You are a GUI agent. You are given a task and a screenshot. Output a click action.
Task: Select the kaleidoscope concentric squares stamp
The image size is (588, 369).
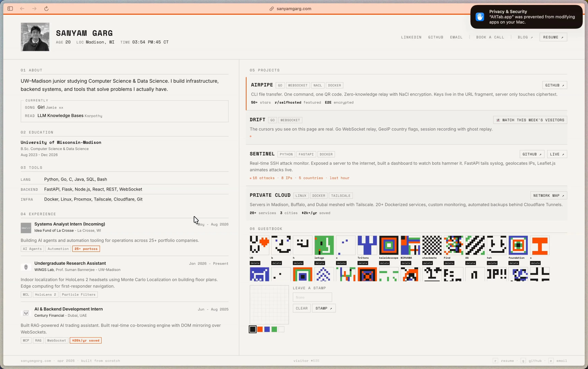389,245
